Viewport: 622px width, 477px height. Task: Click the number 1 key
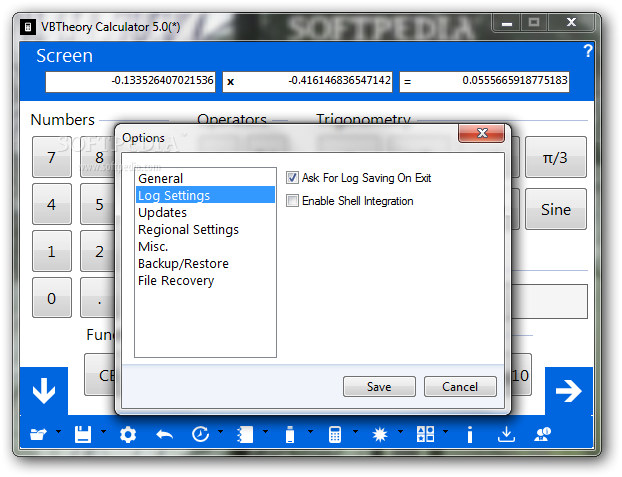52,251
